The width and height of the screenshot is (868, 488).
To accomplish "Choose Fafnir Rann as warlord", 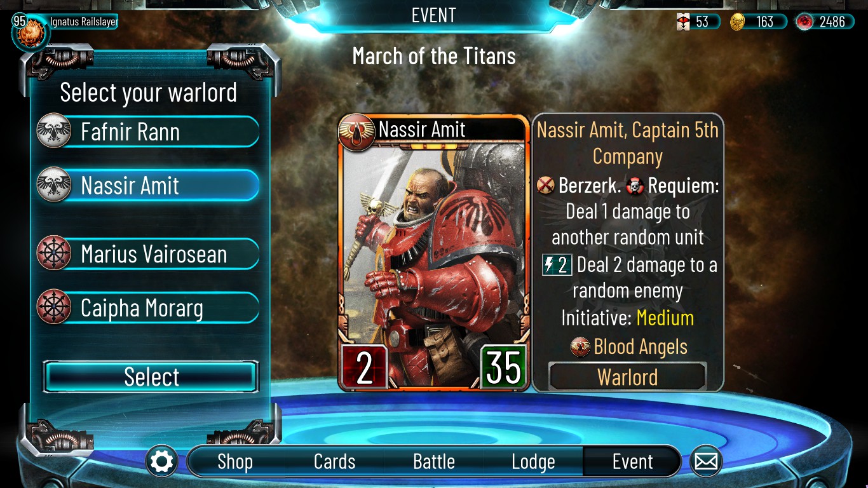I will coord(147,132).
